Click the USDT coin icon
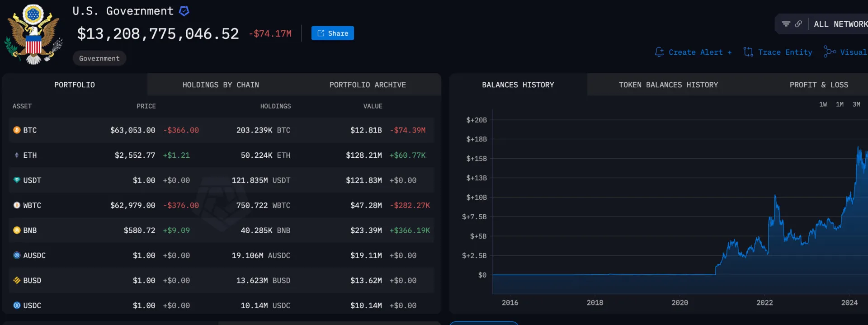Screen dimensions: 868x325 [x=17, y=180]
